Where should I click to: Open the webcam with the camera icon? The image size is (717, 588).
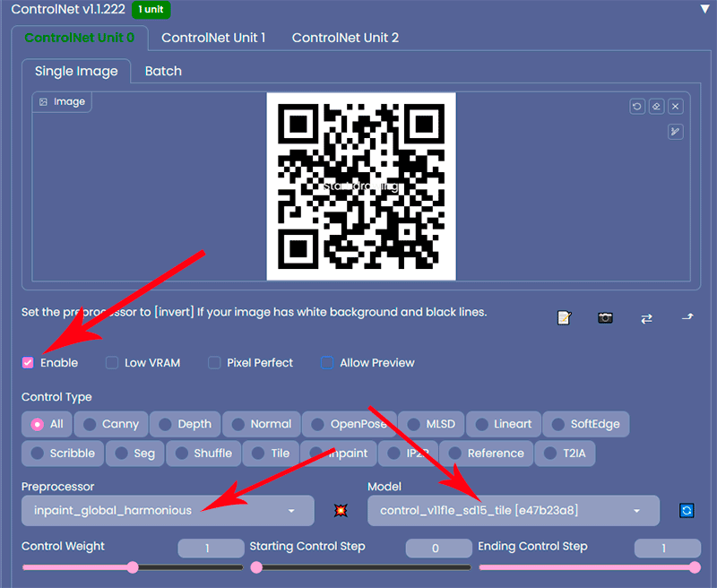[606, 317]
